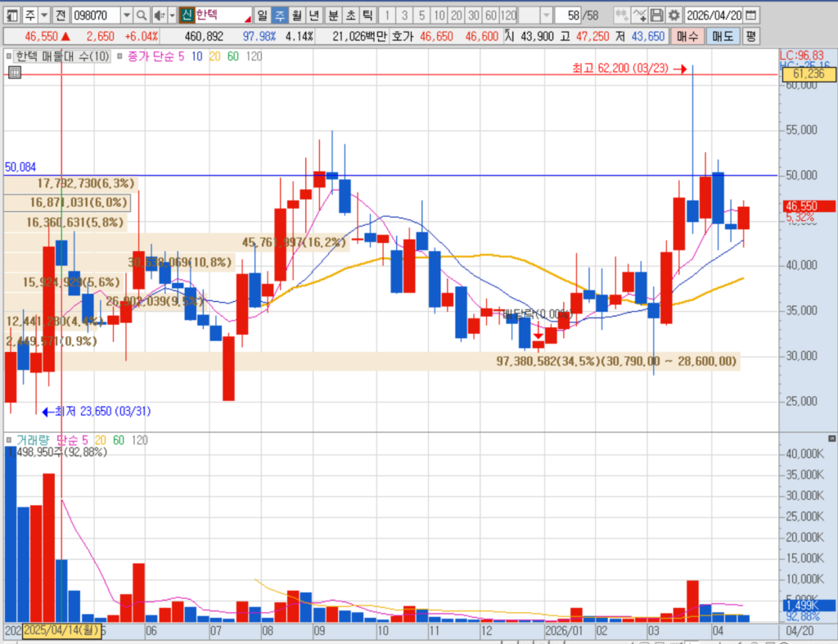The width and height of the screenshot is (838, 644).
Task: Click the 한텍 stock name field
Action: pyautogui.click(x=223, y=15)
